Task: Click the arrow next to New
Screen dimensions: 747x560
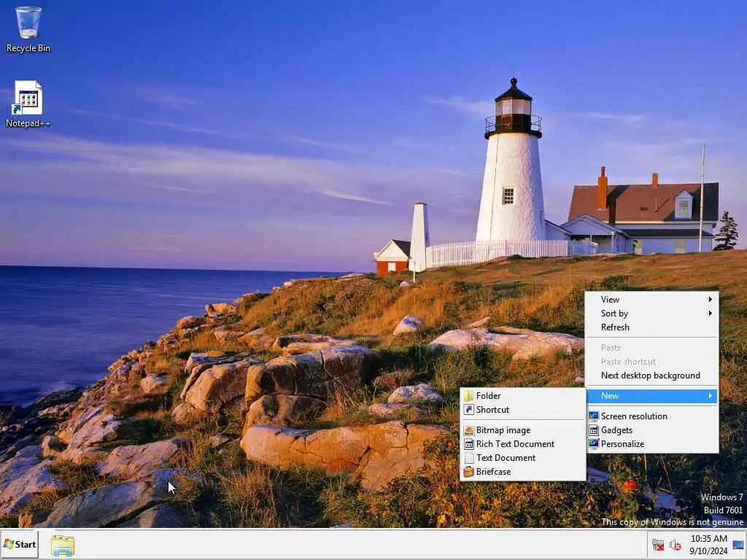Action: 711,396
